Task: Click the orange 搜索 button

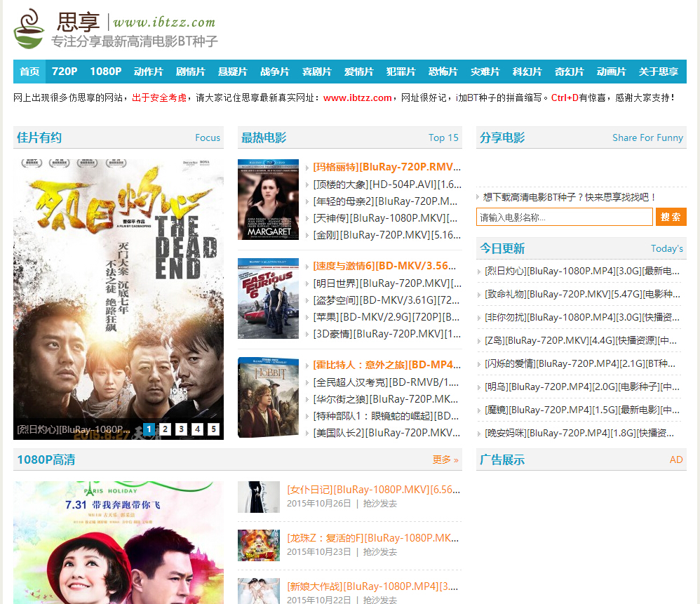Action: [671, 217]
